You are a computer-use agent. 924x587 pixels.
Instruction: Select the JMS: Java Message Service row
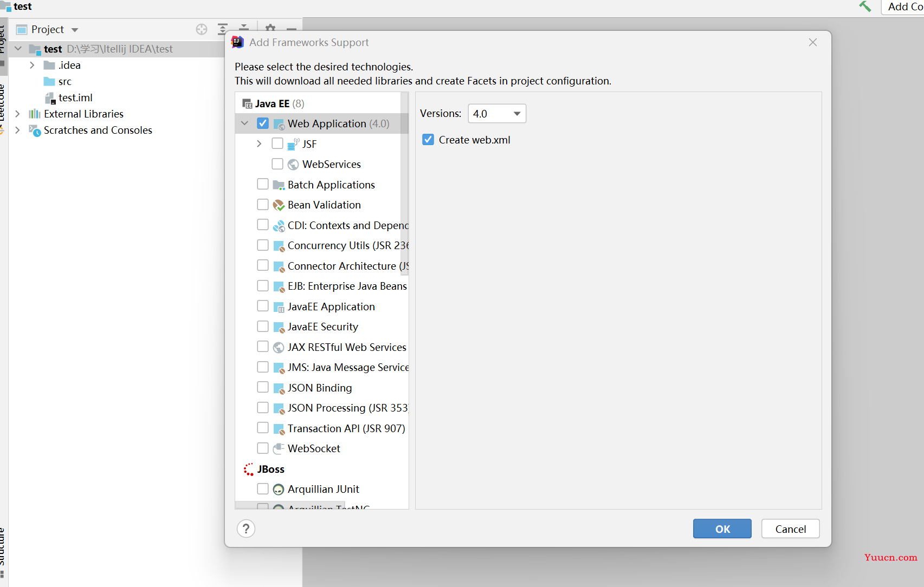(x=322, y=367)
